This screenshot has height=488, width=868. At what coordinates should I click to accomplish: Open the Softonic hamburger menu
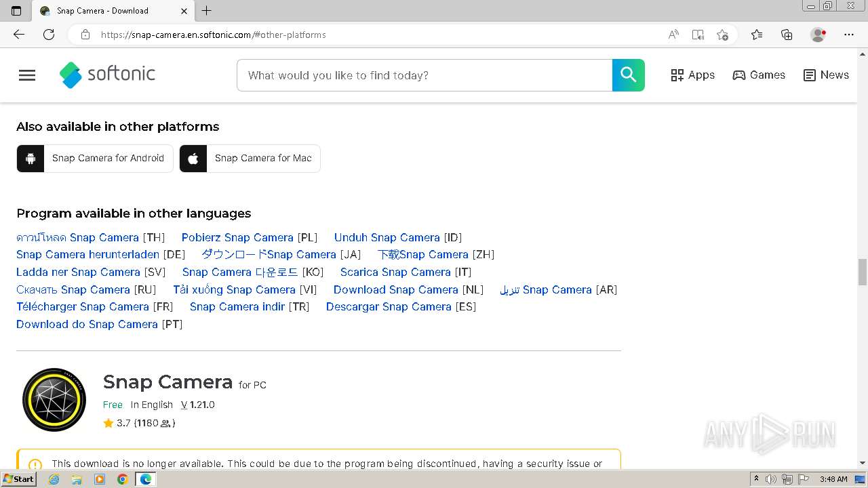27,75
